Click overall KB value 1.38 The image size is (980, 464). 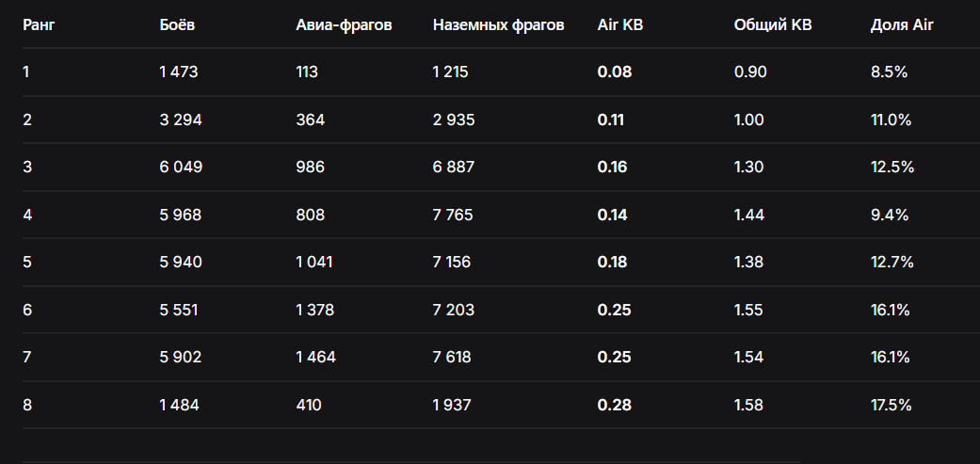coord(748,262)
